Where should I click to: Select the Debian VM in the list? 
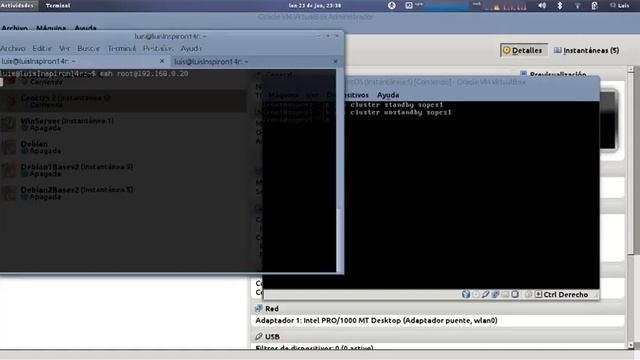(123, 147)
